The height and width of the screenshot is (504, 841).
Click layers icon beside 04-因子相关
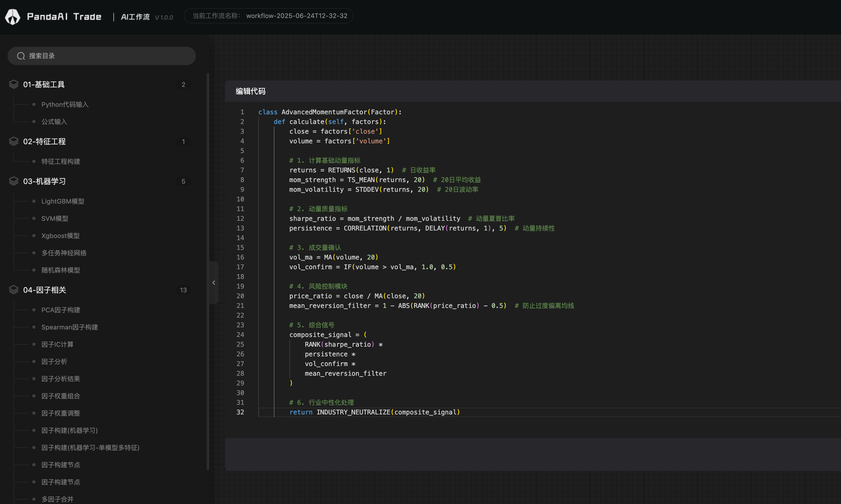click(x=14, y=290)
